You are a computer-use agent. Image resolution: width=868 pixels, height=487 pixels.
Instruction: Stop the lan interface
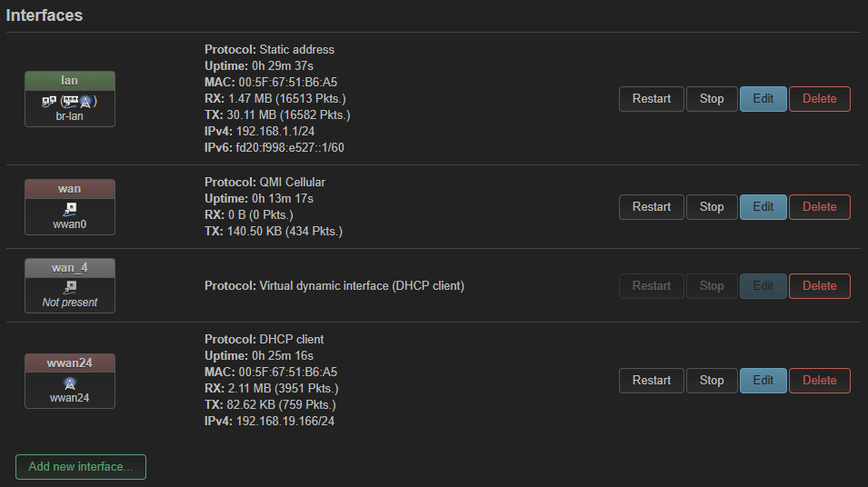click(x=712, y=99)
